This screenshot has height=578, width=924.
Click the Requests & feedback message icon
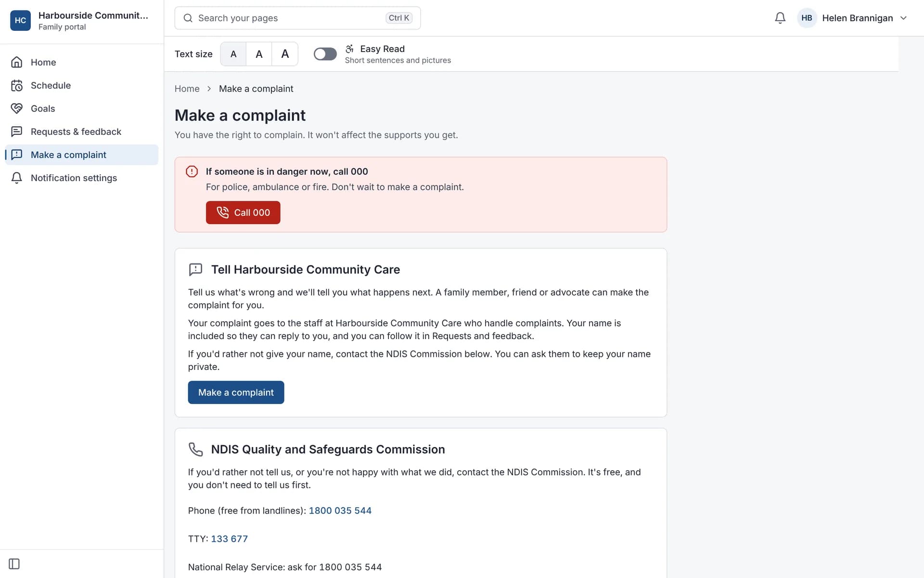[17, 131]
